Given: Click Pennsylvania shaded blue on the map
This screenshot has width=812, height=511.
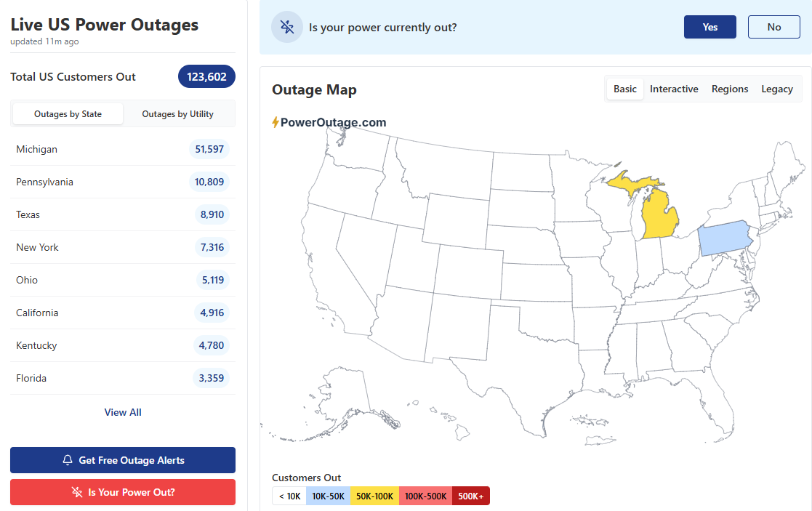Looking at the screenshot, I should pyautogui.click(x=724, y=238).
